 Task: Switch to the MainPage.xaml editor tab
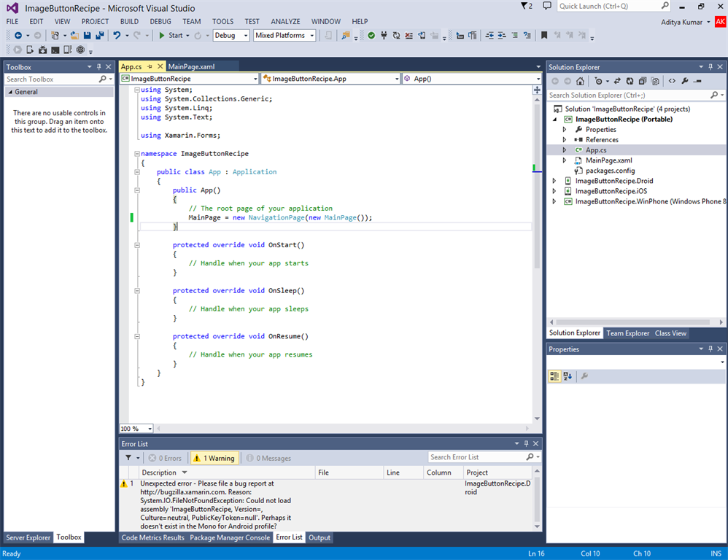[x=191, y=66]
